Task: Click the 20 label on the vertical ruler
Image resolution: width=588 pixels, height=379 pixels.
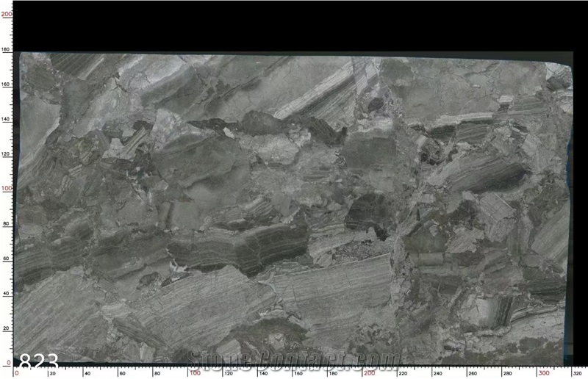Action: tap(6, 328)
